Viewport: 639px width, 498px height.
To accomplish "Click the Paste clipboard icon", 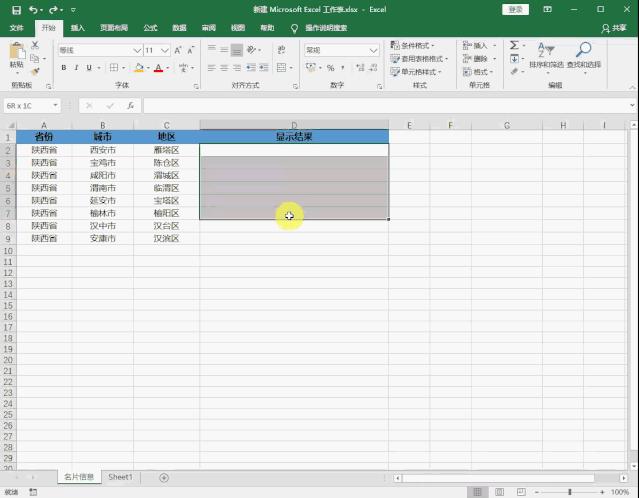I will [17, 52].
